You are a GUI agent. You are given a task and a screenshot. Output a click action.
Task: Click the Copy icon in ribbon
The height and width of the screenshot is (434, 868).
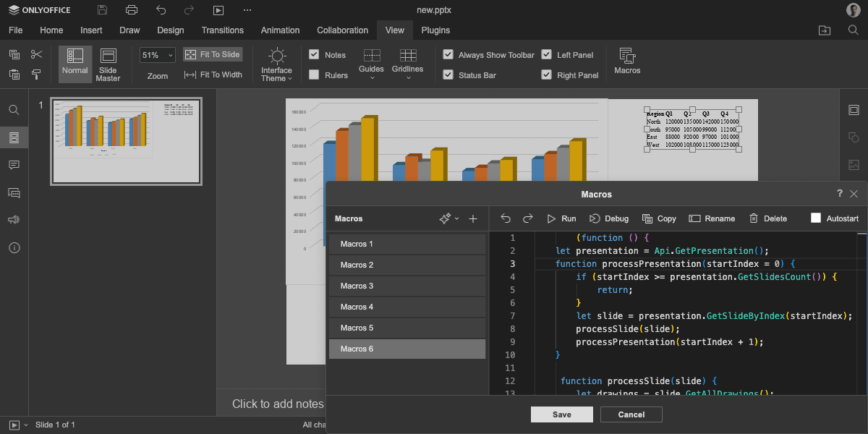[14, 55]
